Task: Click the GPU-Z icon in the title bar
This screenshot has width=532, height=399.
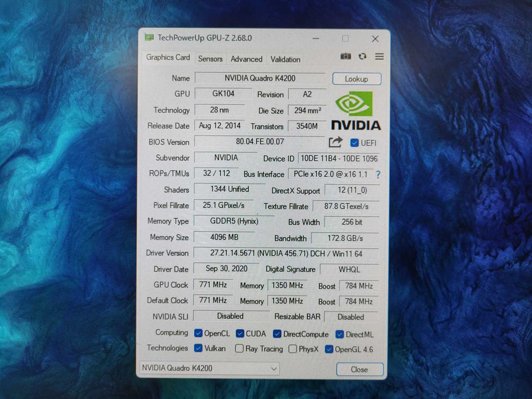Action: pos(149,38)
